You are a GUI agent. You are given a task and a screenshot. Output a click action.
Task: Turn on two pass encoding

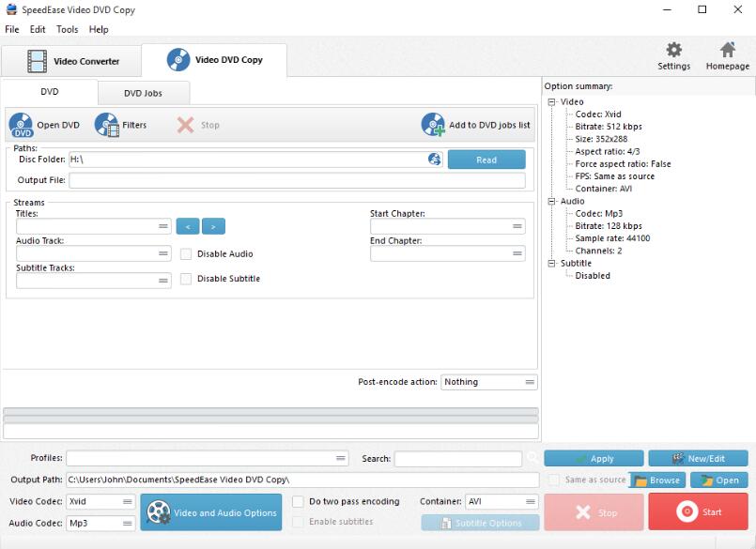pyautogui.click(x=298, y=501)
